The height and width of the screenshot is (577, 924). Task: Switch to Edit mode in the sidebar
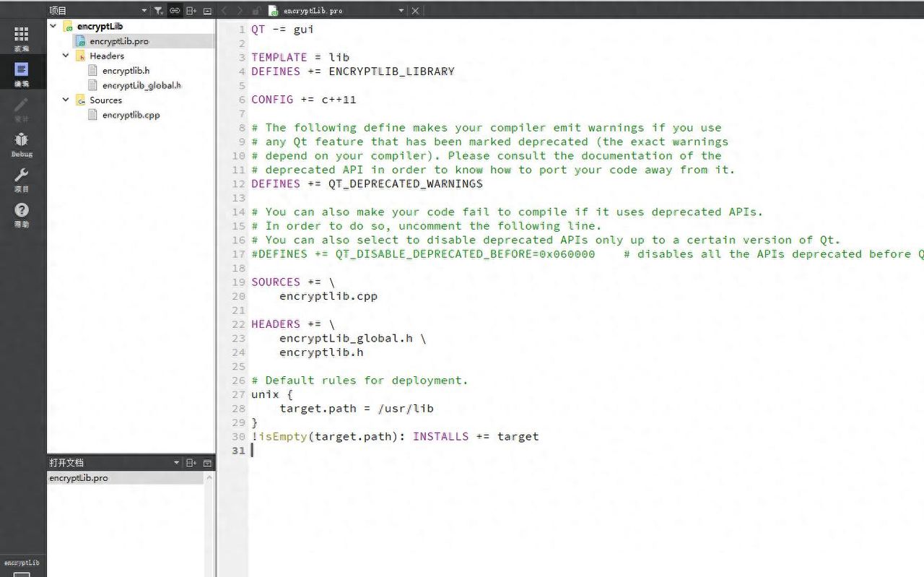pyautogui.click(x=22, y=74)
